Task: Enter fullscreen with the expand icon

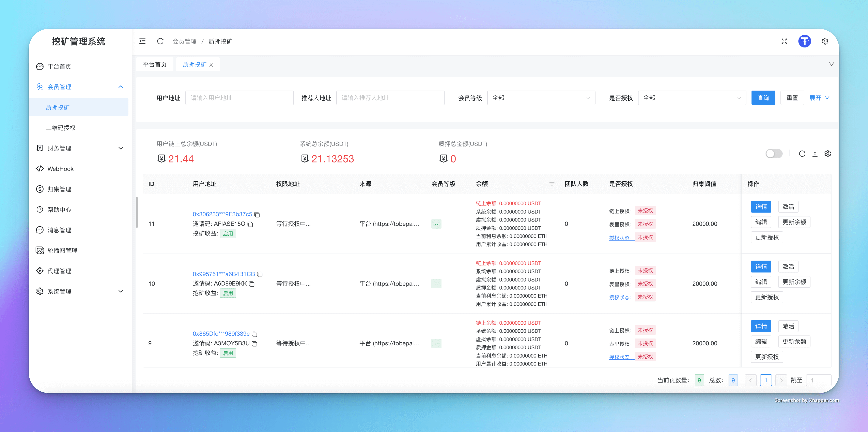Action: tap(784, 41)
